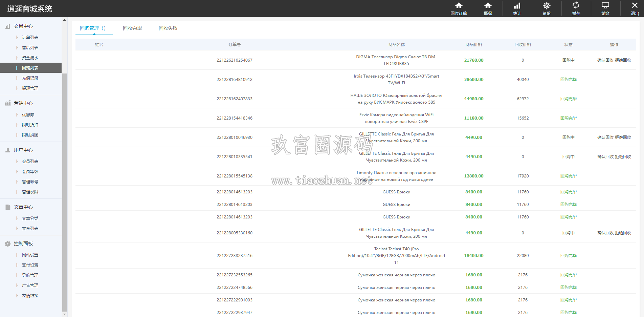Click the Limonty Платье product name
The height and width of the screenshot is (317, 644).
396,176
